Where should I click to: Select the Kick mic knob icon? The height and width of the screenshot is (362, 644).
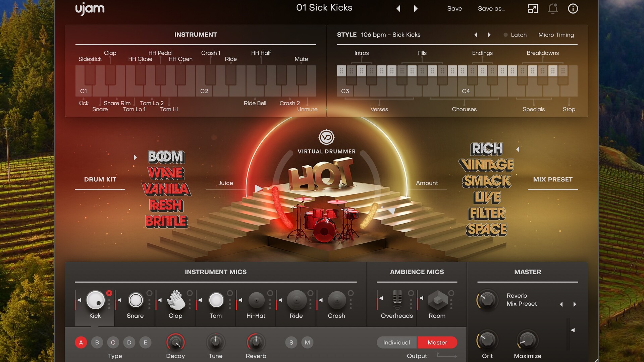[x=96, y=300]
